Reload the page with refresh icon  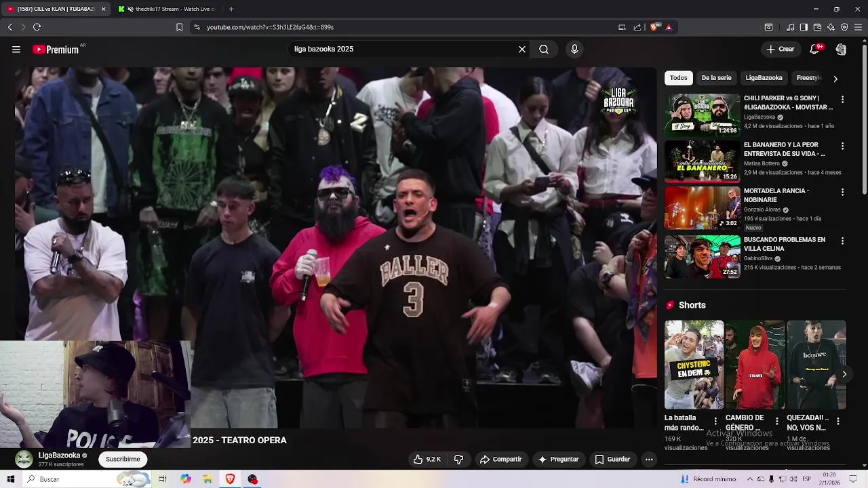37,27
